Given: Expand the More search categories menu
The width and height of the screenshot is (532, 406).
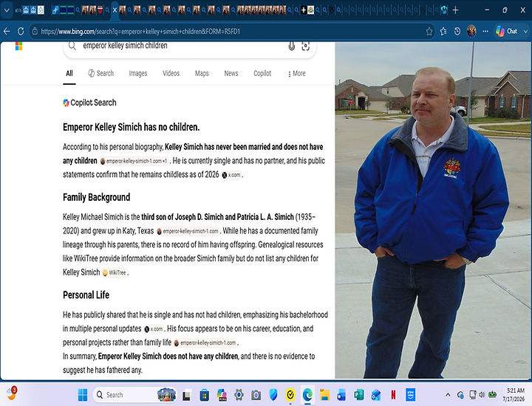Looking at the screenshot, I should click(x=297, y=74).
